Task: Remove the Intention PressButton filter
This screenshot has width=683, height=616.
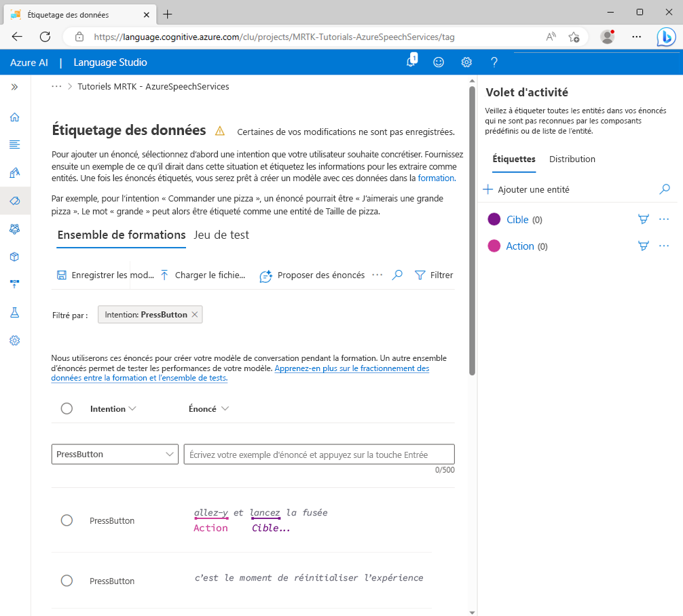Action: (x=195, y=314)
